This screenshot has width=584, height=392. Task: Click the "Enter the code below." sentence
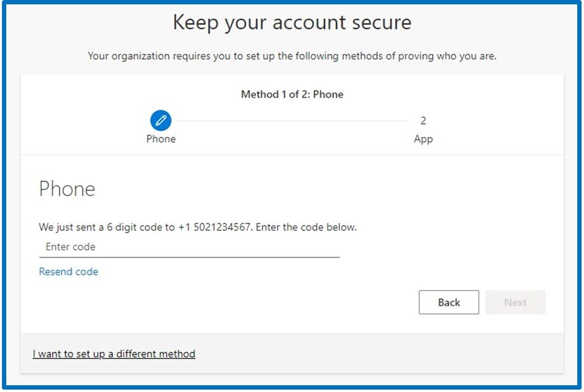[x=306, y=227]
